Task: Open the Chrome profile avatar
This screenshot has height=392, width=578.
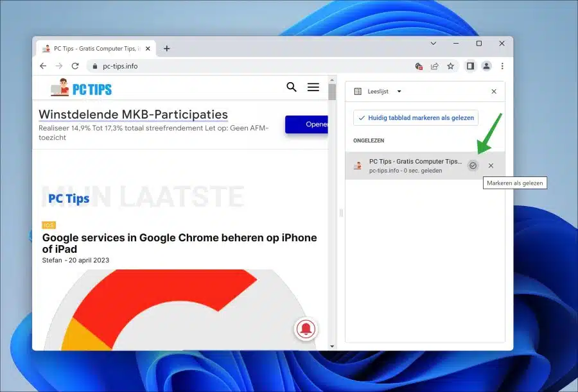Action: click(487, 66)
